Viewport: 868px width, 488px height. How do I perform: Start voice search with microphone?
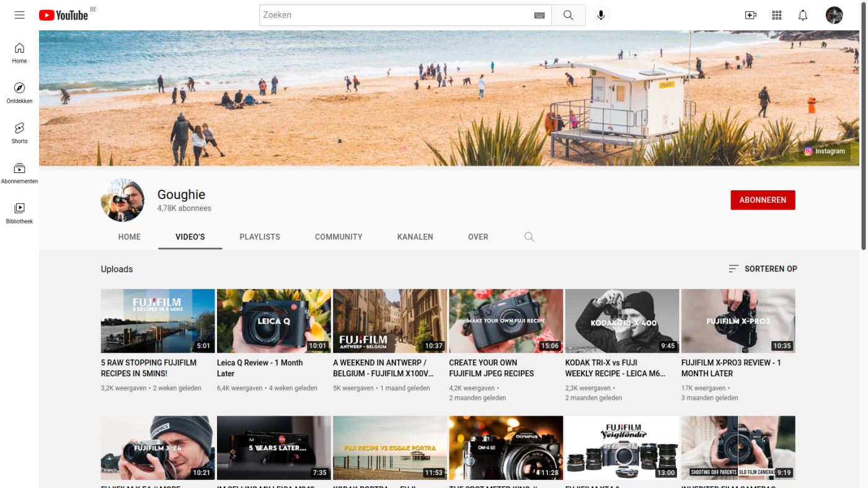600,16
